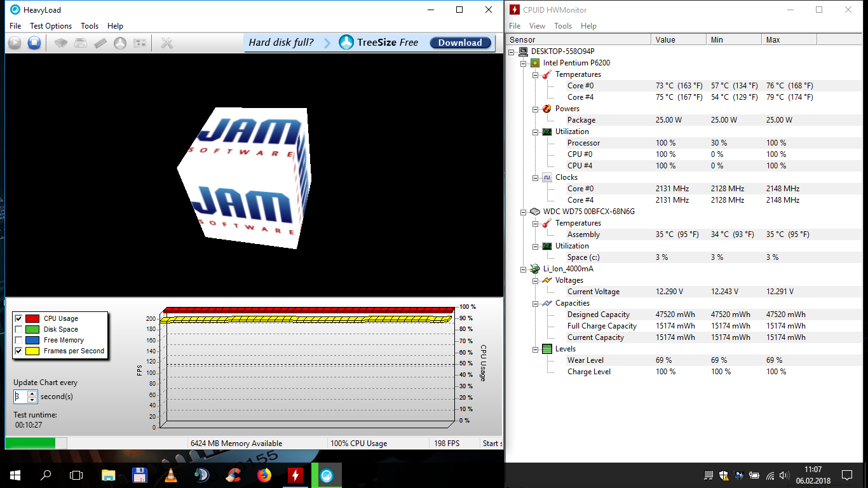Click the floppy disk taskbar icon
This screenshot has width=868, height=488.
tap(139, 475)
